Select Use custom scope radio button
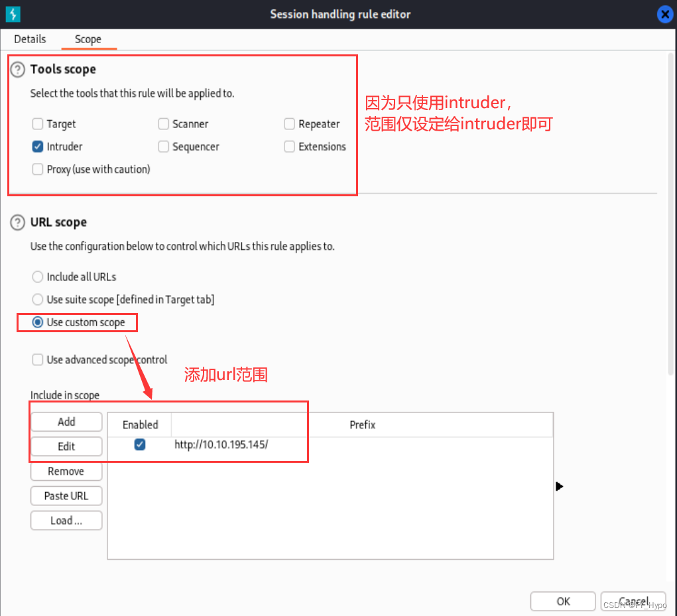677x616 pixels. pos(38,322)
